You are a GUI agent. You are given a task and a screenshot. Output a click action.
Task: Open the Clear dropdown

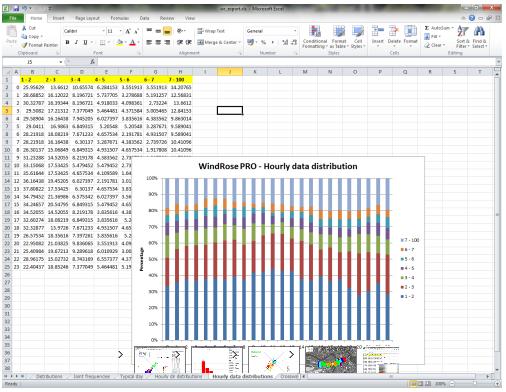[x=435, y=45]
